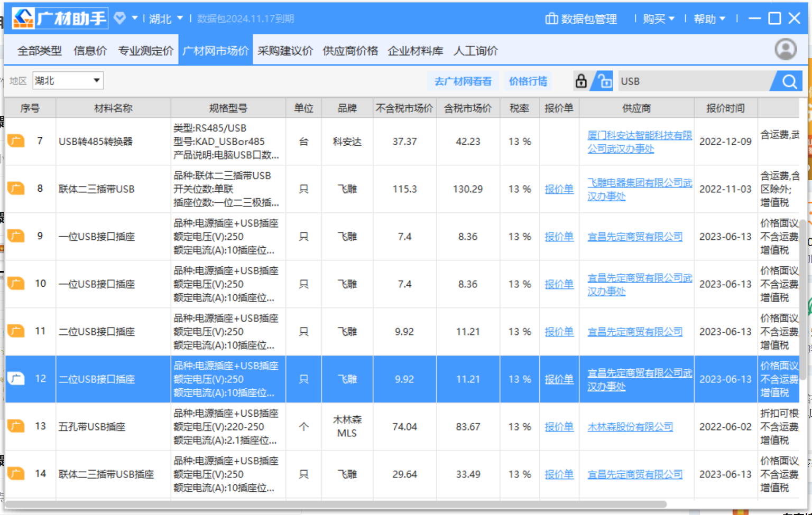The height and width of the screenshot is (515, 812).
Task: Click the orange 广 icon in row 14
Action: click(x=16, y=474)
